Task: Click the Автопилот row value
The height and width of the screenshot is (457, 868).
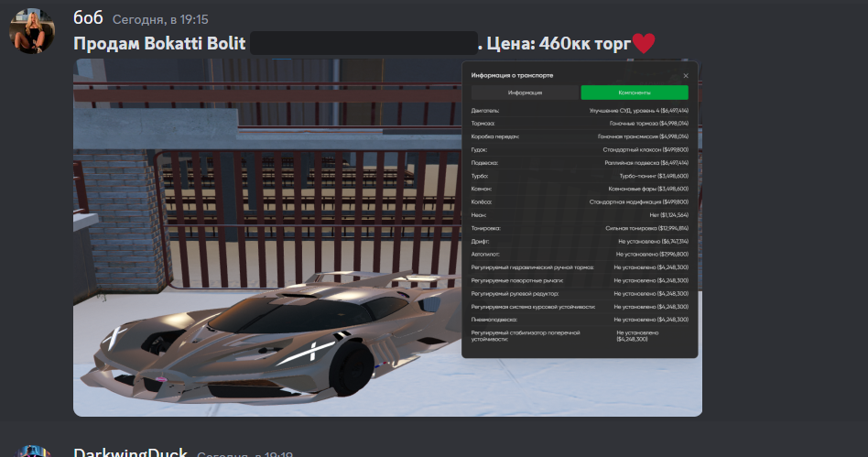Action: point(652,255)
